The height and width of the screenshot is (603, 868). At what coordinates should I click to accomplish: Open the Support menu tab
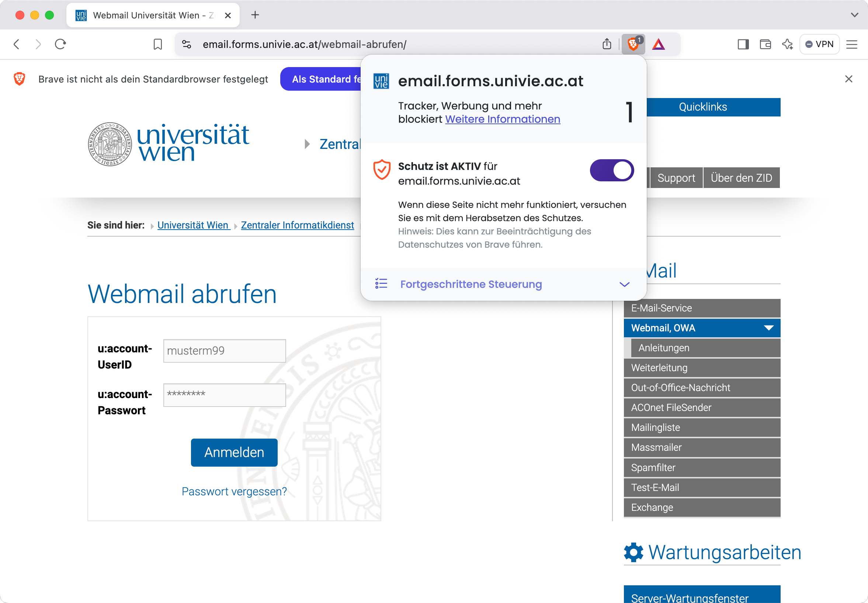(676, 178)
